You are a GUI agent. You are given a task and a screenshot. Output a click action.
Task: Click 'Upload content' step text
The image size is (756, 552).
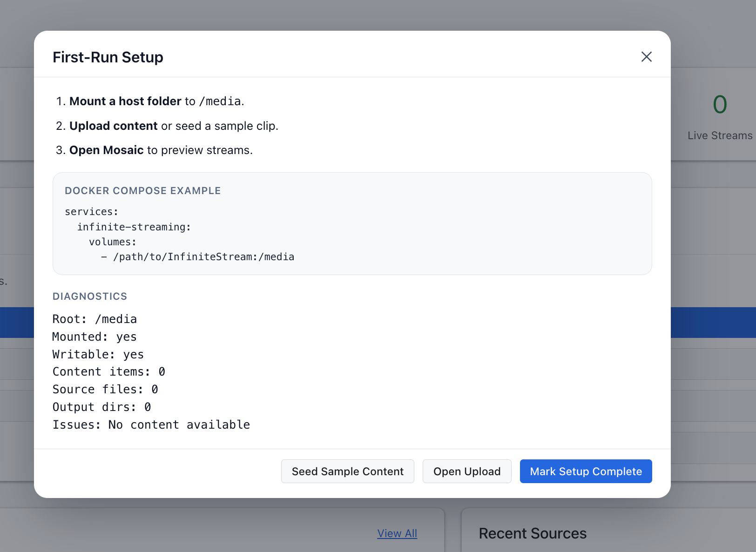click(x=114, y=126)
